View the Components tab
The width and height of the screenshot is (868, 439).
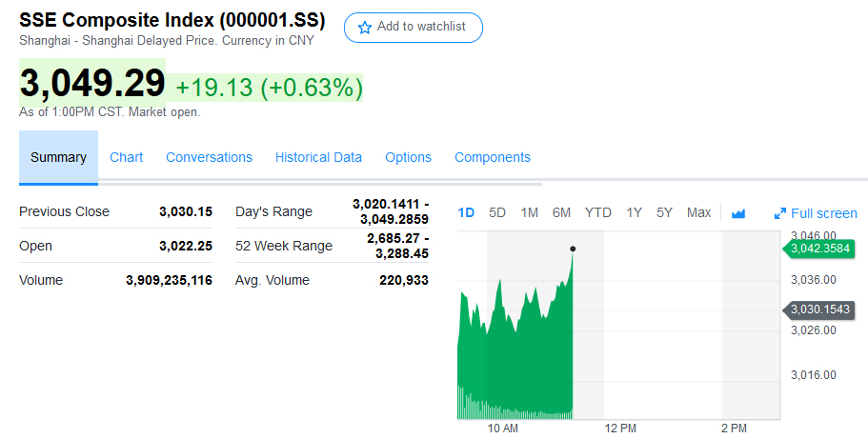(492, 157)
